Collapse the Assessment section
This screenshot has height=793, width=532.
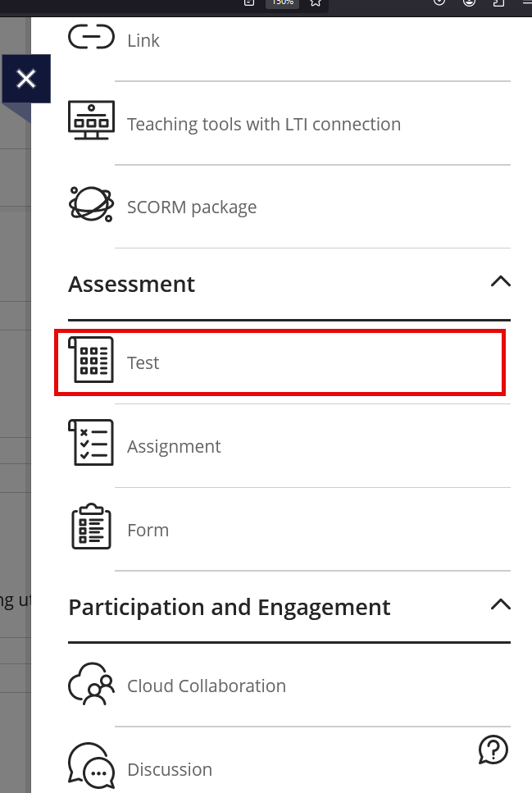500,282
